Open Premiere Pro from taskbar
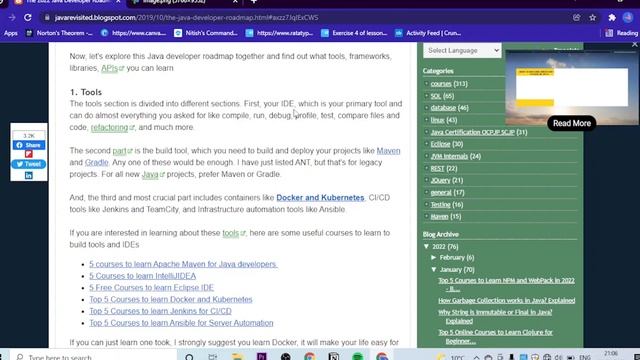 (262, 357)
